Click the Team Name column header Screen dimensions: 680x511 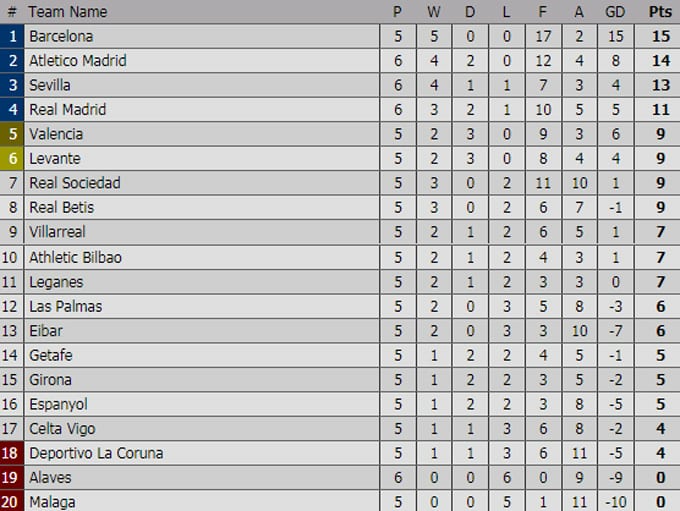[x=68, y=12]
